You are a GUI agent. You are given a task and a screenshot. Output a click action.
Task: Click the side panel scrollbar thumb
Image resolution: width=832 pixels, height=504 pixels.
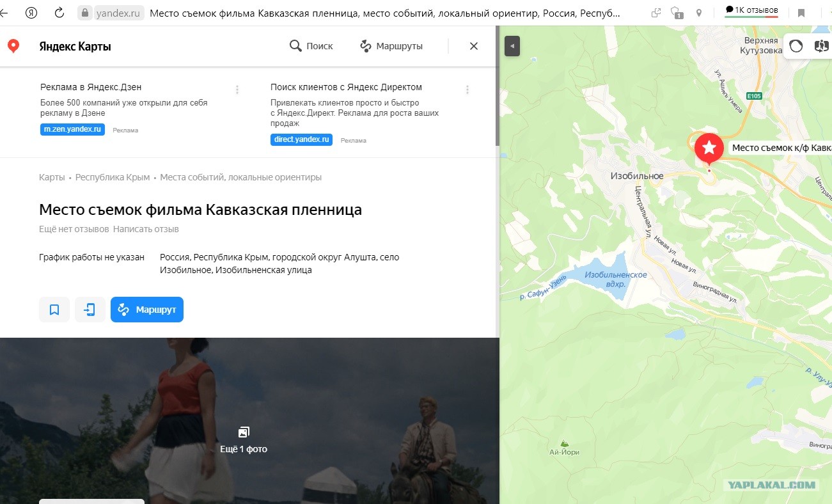pos(498,86)
